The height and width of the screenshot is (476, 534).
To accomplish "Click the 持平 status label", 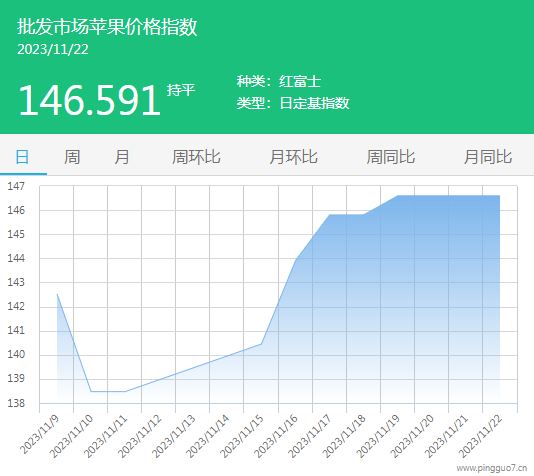I will click(x=181, y=90).
